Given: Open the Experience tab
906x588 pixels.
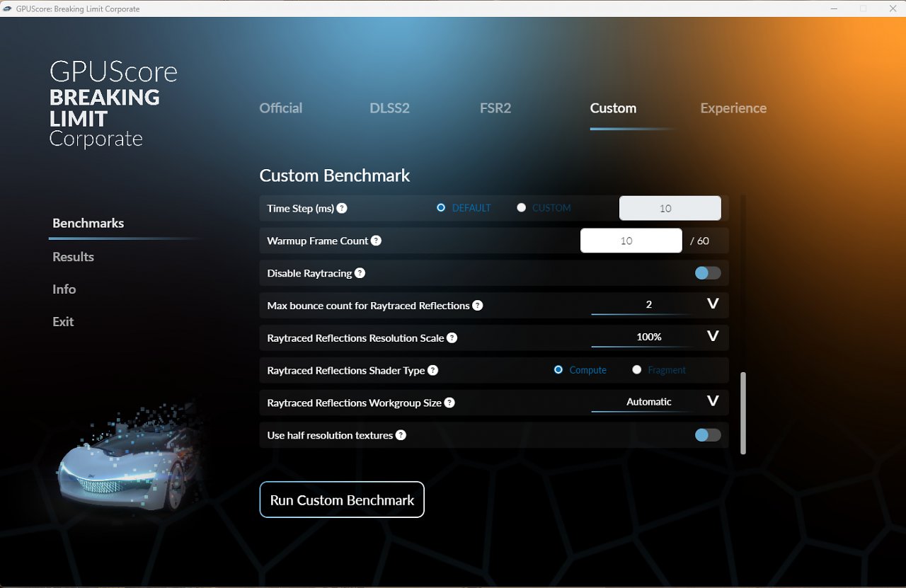Looking at the screenshot, I should click(x=733, y=108).
